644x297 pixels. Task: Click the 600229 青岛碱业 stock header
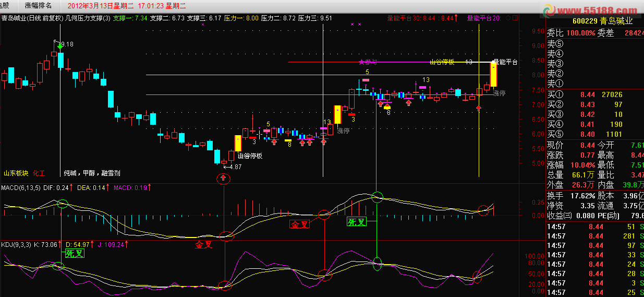pyautogui.click(x=602, y=21)
